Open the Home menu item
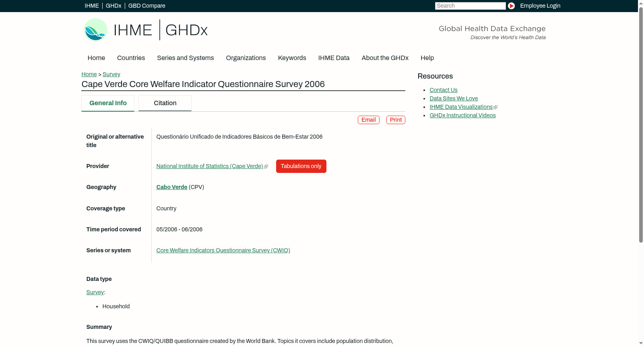This screenshot has width=644, height=347. [x=96, y=58]
